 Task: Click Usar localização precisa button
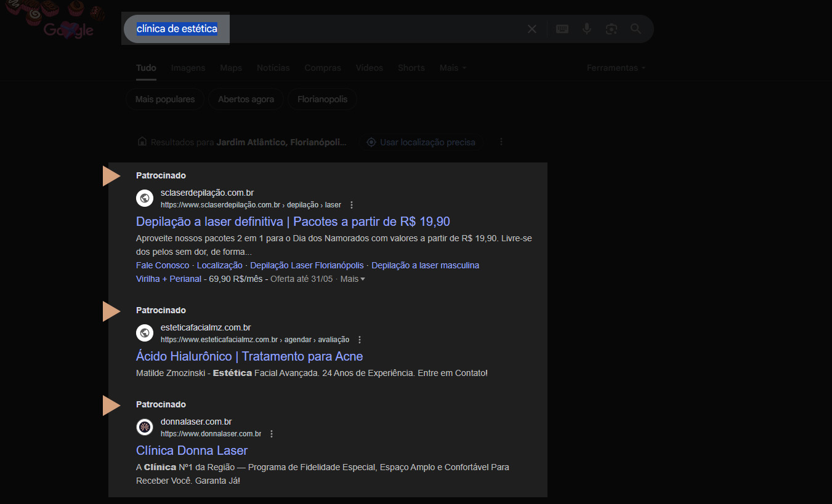[422, 142]
